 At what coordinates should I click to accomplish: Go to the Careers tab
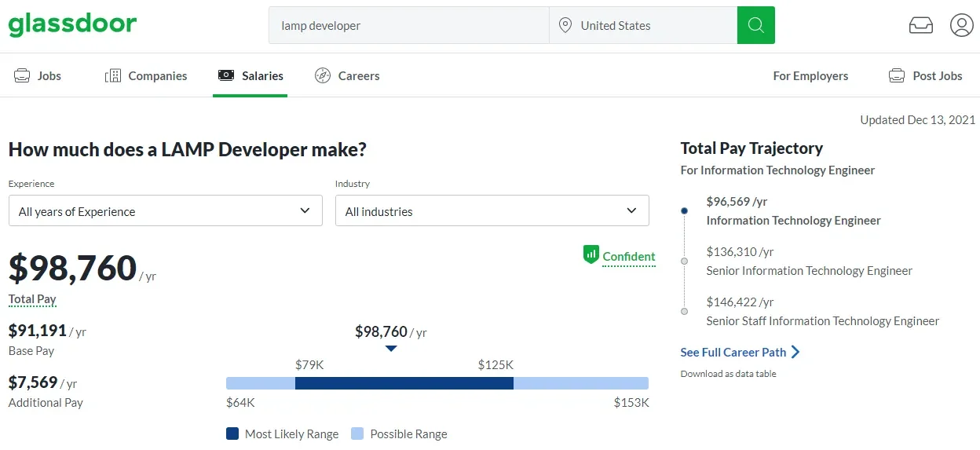point(347,75)
